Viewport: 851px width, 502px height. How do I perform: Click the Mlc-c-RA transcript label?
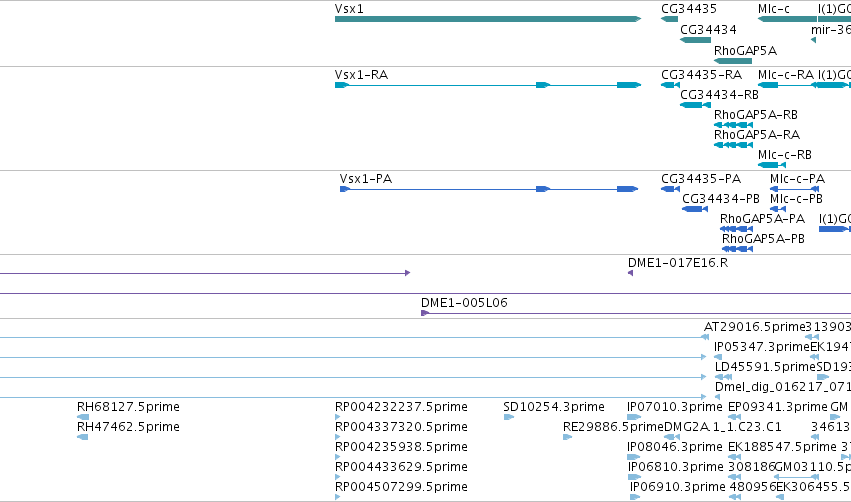(x=786, y=74)
